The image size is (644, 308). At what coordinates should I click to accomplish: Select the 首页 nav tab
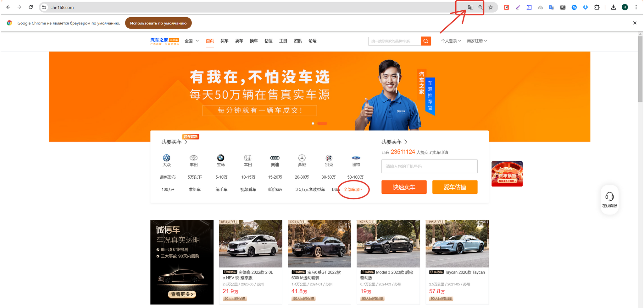click(210, 41)
